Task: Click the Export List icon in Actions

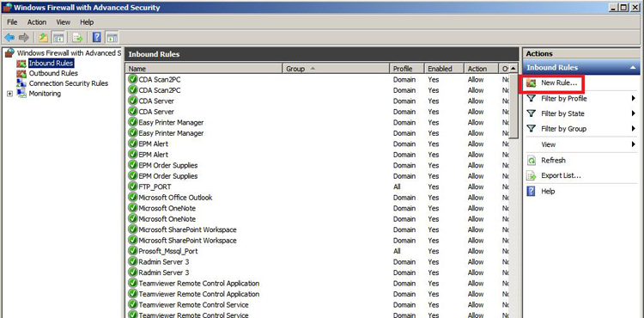Action: click(x=532, y=176)
